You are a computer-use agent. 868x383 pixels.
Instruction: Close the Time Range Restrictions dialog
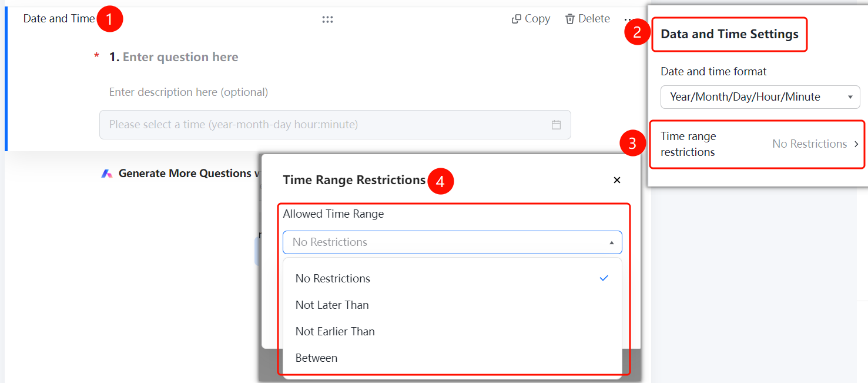point(617,180)
